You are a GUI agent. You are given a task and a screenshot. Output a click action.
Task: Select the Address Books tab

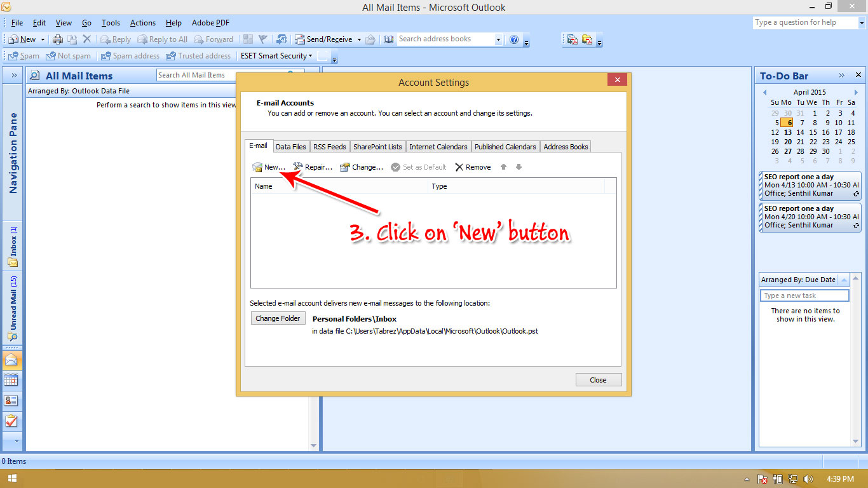point(565,146)
